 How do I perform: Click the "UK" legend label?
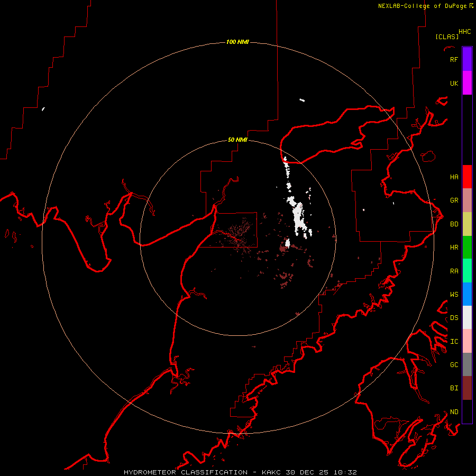(x=454, y=83)
